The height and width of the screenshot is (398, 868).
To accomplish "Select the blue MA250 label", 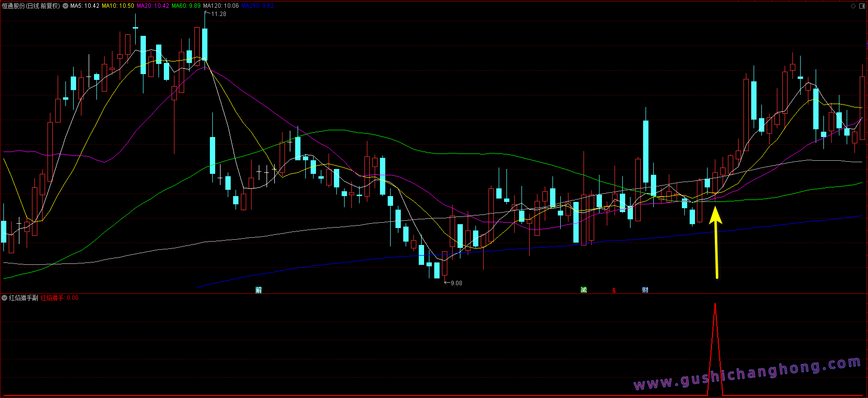I will [x=257, y=6].
